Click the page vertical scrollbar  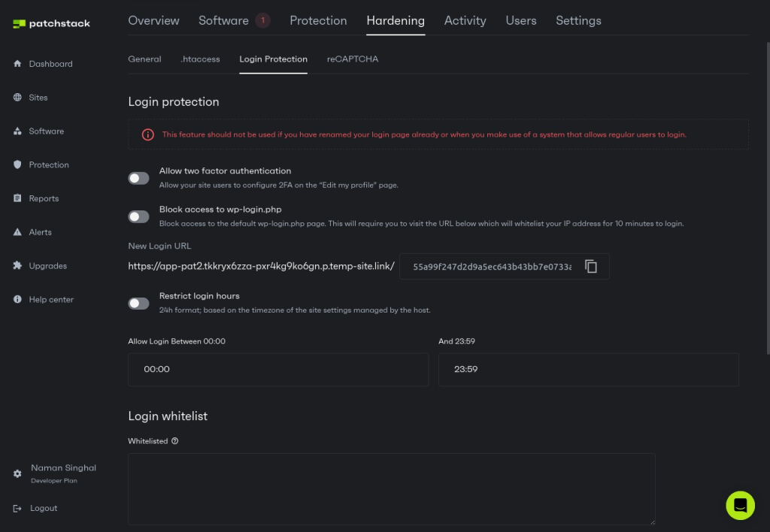pos(766,195)
